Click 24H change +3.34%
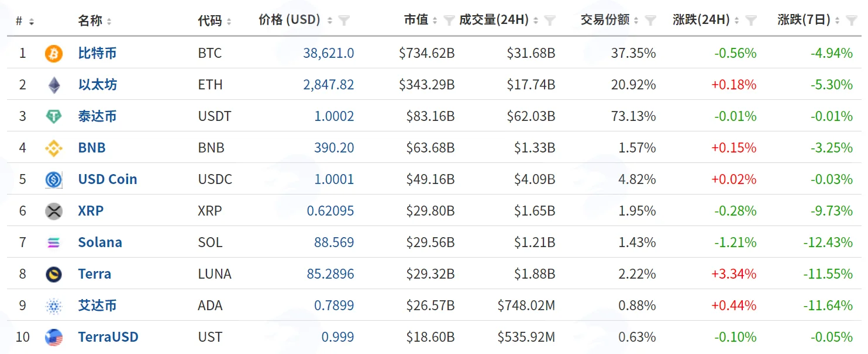Screen dimensions: 868x354 (x=734, y=274)
